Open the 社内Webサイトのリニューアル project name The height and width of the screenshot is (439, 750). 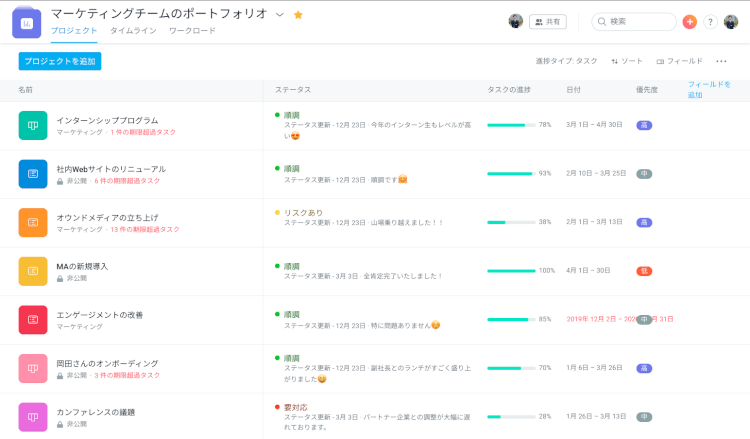click(x=111, y=169)
